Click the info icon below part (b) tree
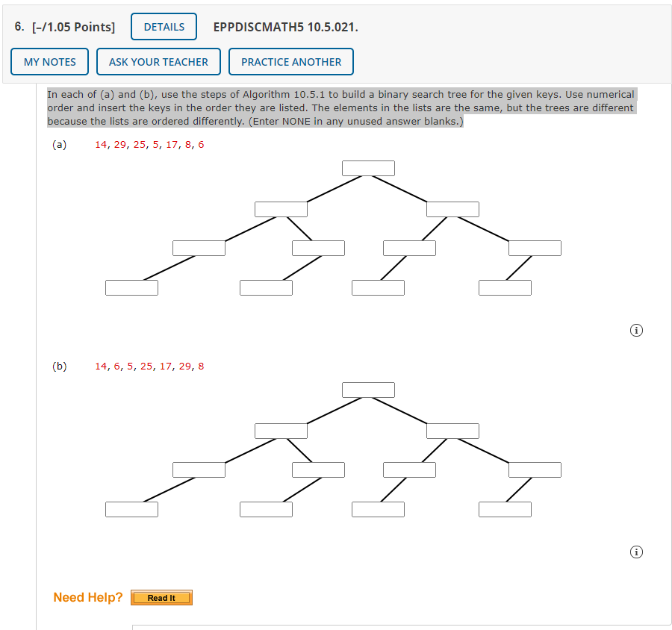Image resolution: width=672 pixels, height=630 pixels. pyautogui.click(x=636, y=552)
